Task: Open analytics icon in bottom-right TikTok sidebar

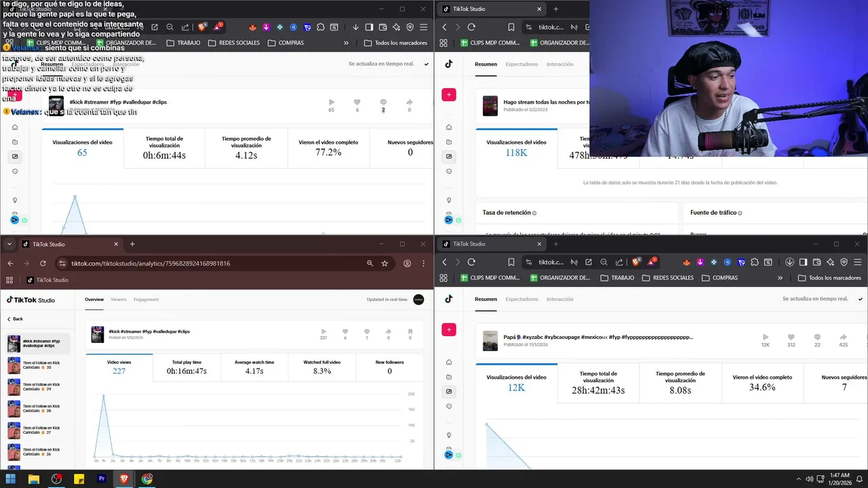Action: [448, 391]
